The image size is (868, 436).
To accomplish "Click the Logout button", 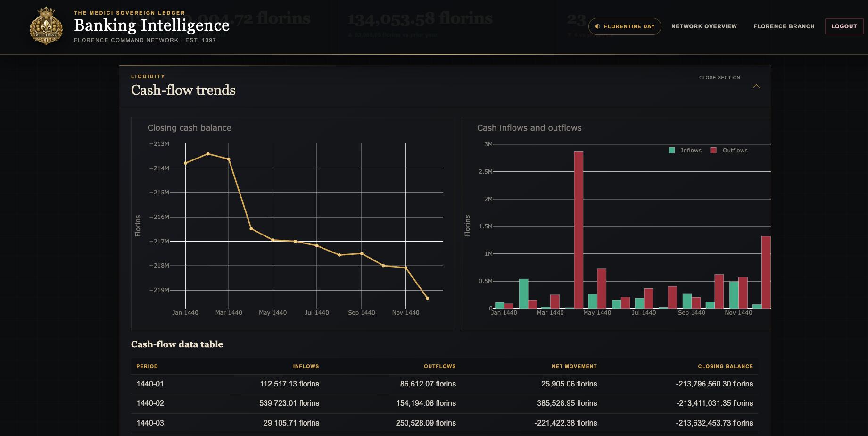I will [x=843, y=26].
